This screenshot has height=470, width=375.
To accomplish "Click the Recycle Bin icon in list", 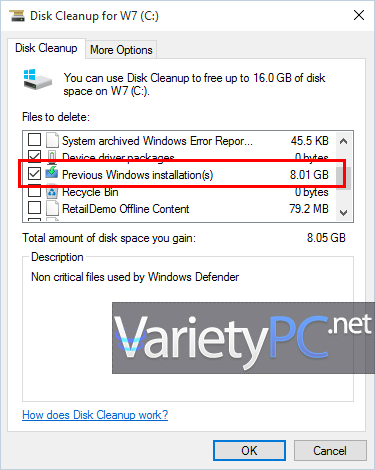I will (x=52, y=192).
